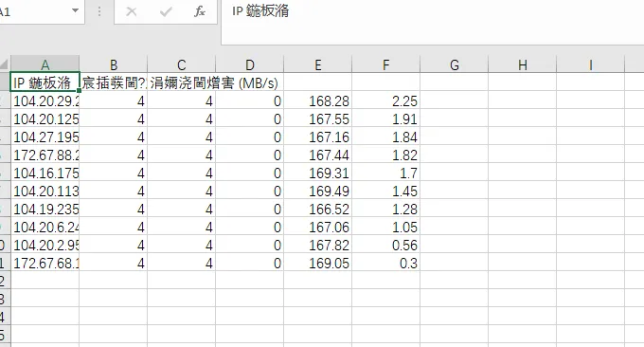
Task: Click the Cancel entry X icon
Action: coord(132,11)
